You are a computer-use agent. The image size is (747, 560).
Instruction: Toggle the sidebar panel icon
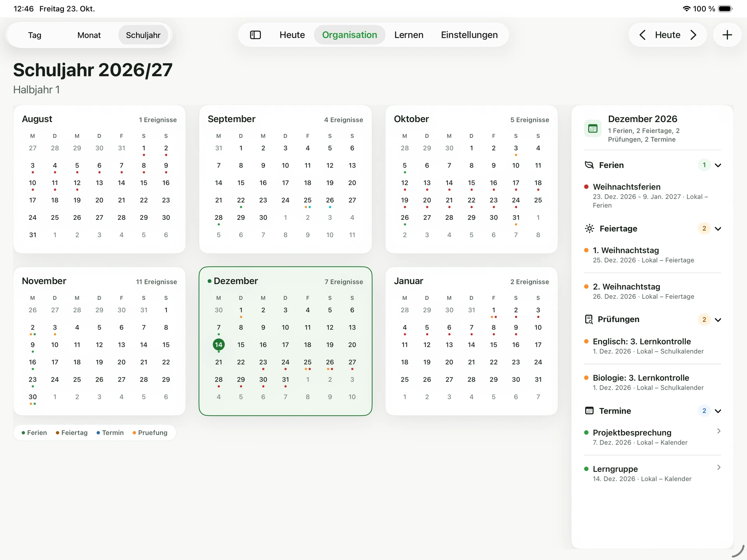[x=255, y=35]
